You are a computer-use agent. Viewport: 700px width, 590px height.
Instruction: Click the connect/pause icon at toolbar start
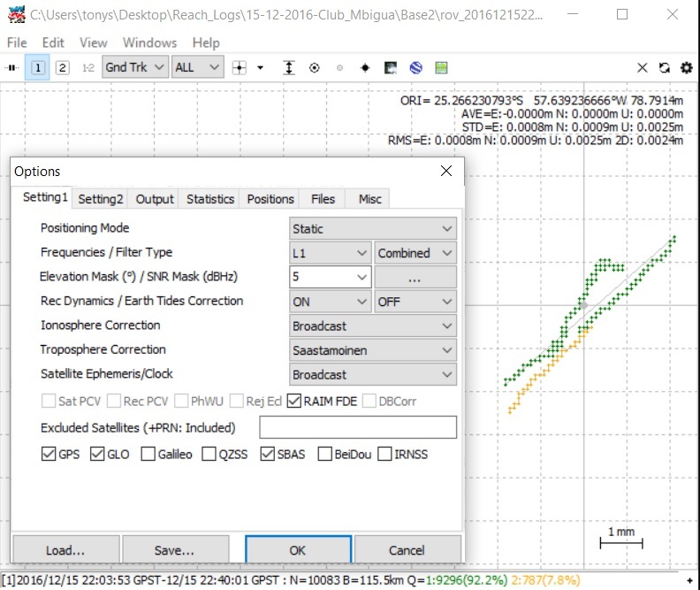(11, 68)
